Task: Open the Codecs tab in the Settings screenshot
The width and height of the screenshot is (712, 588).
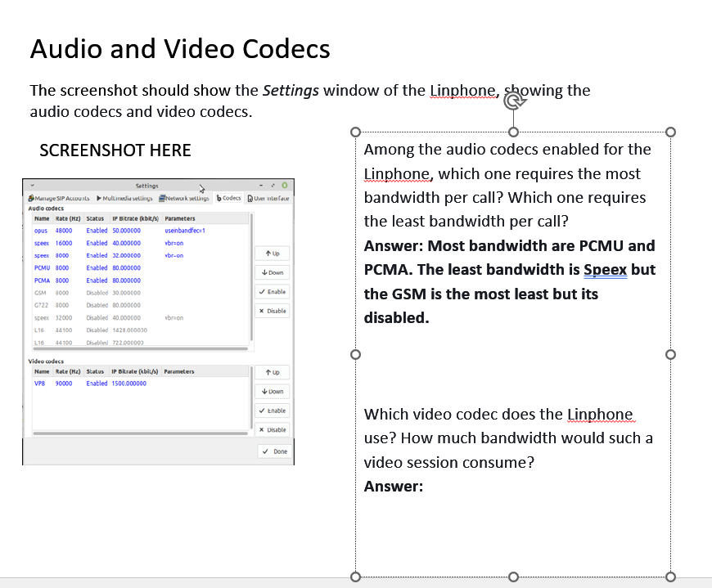Action: 228,198
